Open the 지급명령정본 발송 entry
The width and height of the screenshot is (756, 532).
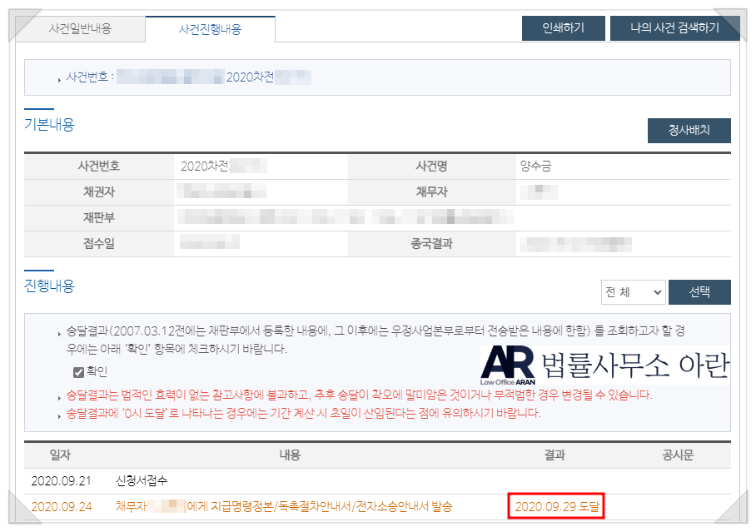click(285, 506)
